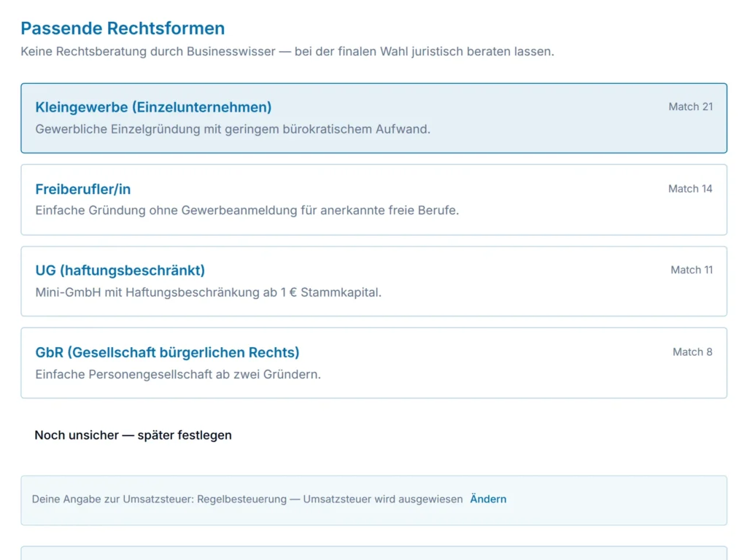The width and height of the screenshot is (747, 560).
Task: Click 'Einfache Personengesellschaft ab zwei Gründern' text
Action: [x=178, y=374]
